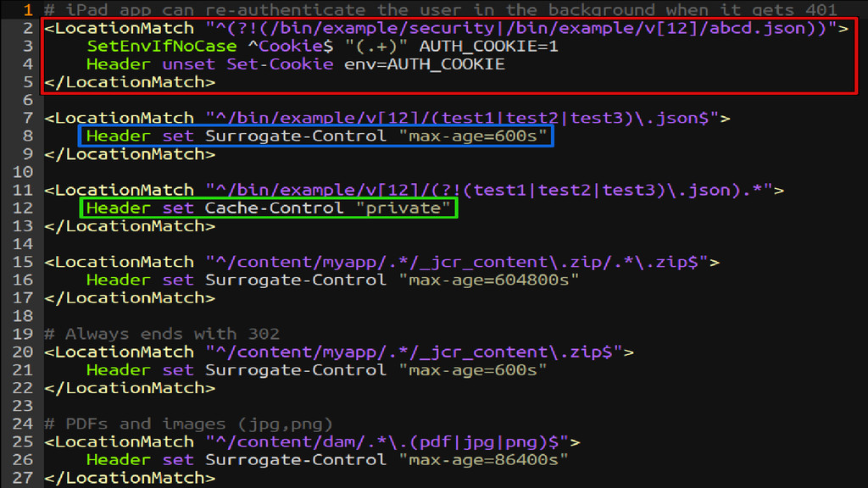Click the comment "Always ends with 302"
This screenshot has height=488, width=868.
point(162,334)
